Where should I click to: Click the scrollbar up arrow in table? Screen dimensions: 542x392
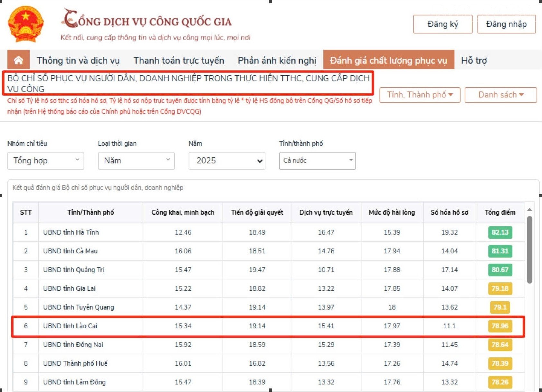tap(529, 210)
